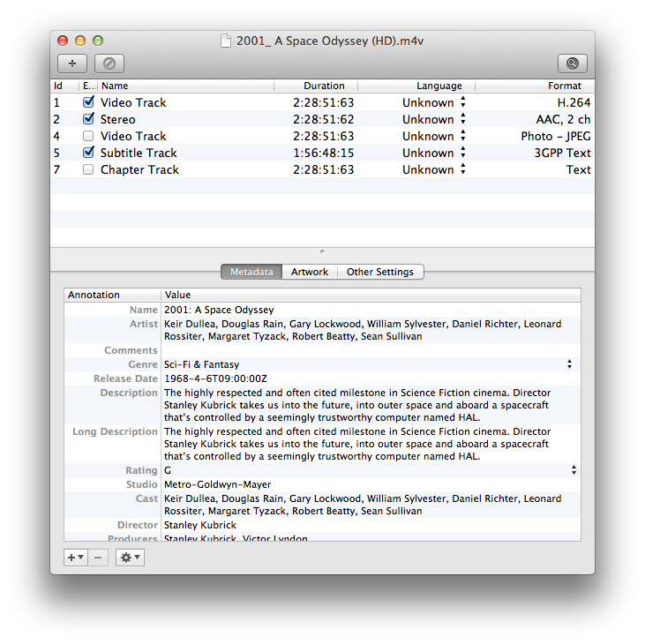Image resolution: width=645 pixels, height=644 pixels.
Task: Open the metadata search toolbar button
Action: (x=572, y=64)
